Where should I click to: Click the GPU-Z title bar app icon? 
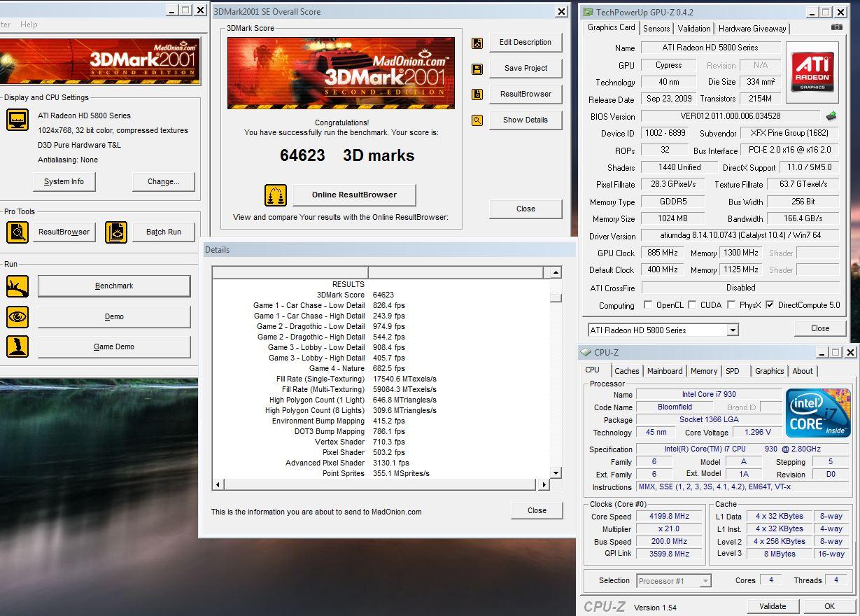click(x=588, y=12)
